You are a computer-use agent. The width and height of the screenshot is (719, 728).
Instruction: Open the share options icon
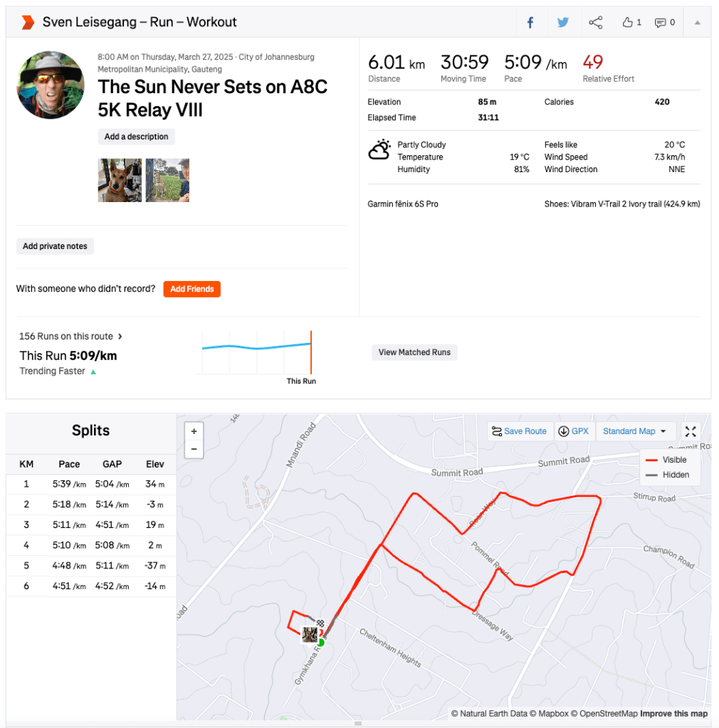595,22
